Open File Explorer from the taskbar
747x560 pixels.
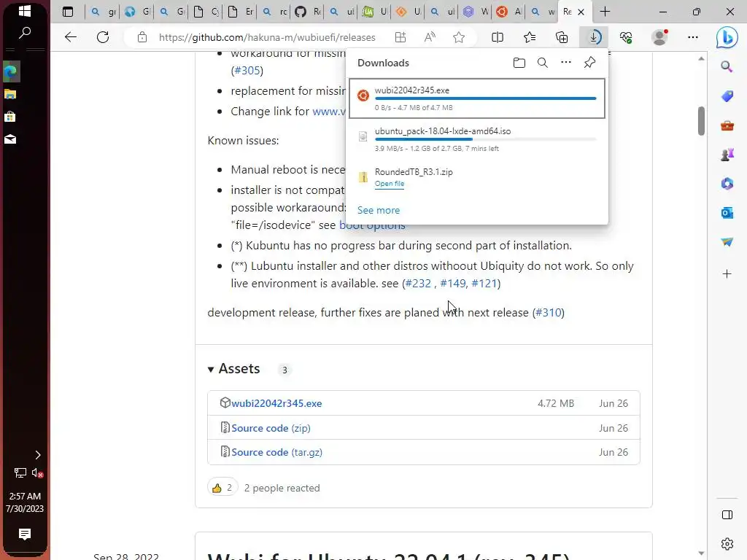pos(10,94)
